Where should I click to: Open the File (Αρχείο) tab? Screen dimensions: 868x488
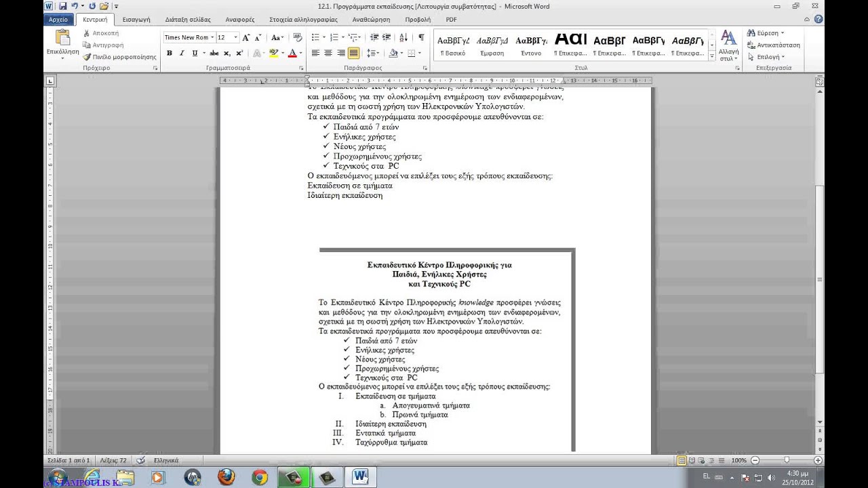point(58,20)
